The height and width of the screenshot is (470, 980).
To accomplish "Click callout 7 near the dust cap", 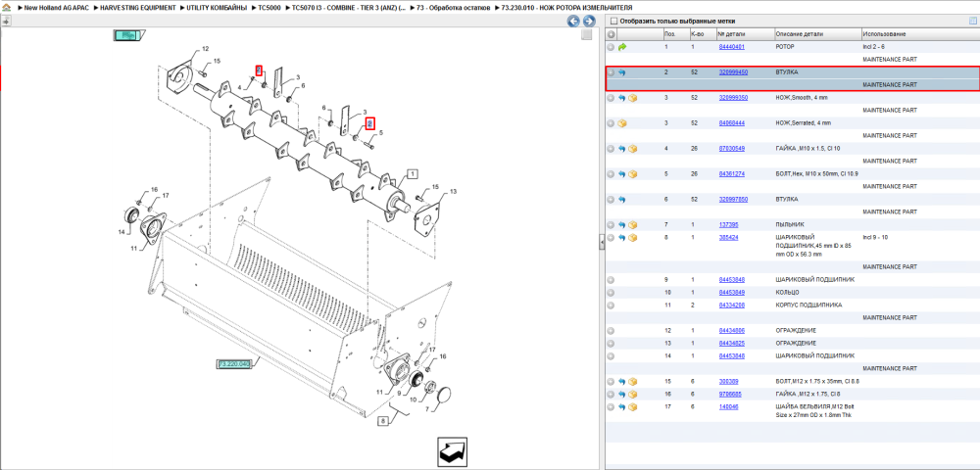I will (x=427, y=409).
